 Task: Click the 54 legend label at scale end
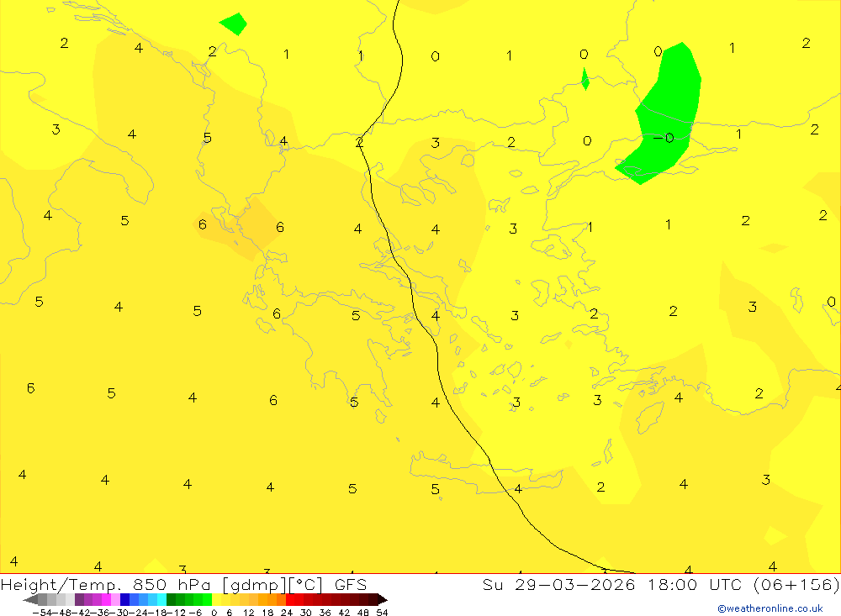tap(382, 613)
